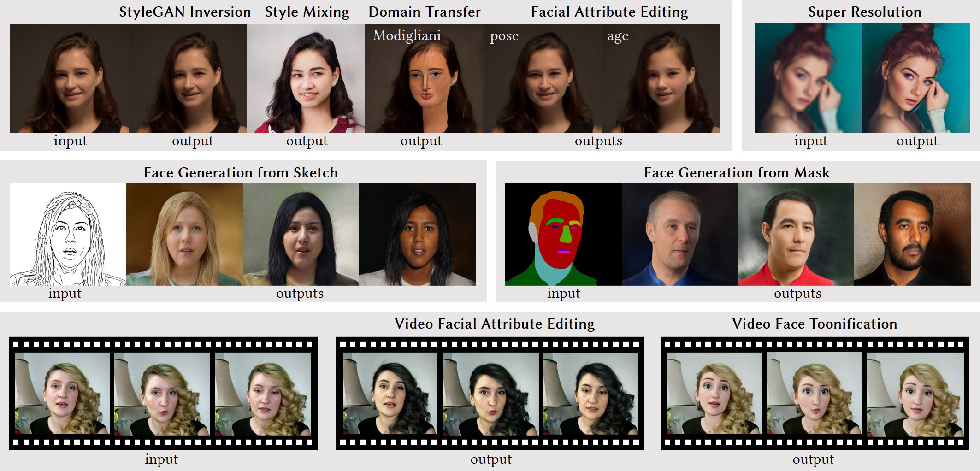980x471 pixels.
Task: Select the blurry Super Resolution input image
Action: 808,78
